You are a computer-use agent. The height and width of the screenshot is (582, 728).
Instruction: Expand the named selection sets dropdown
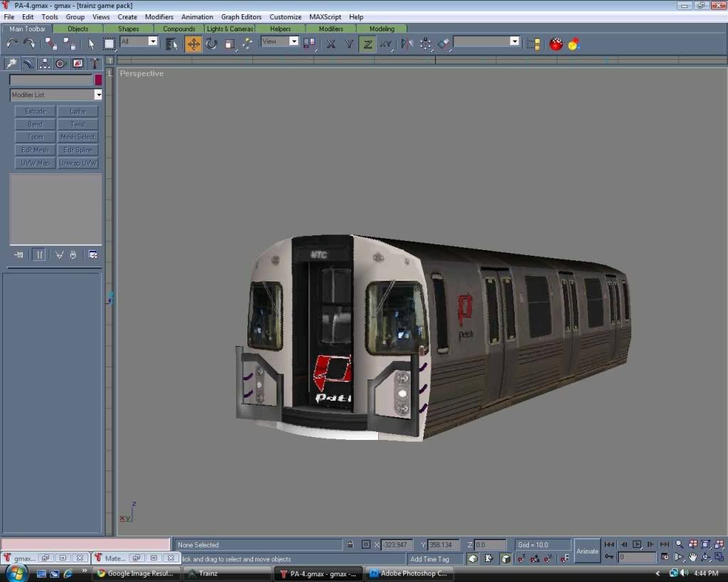coord(515,41)
